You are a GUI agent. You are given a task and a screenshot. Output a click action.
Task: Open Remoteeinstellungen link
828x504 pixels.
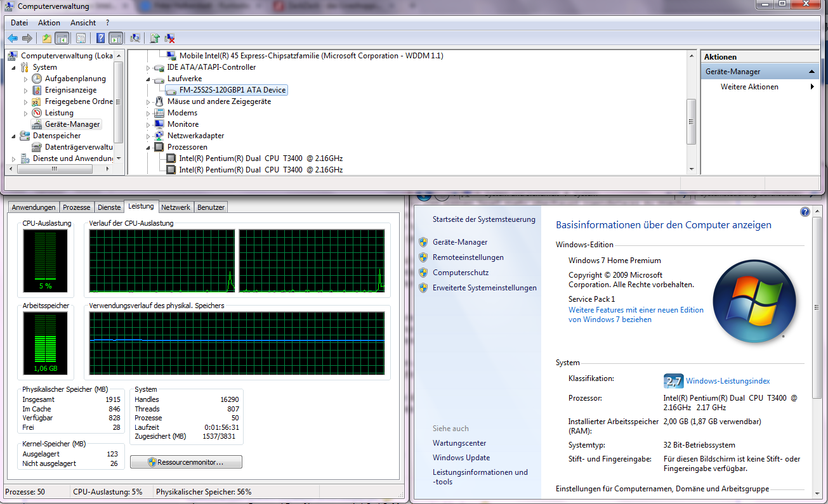pos(468,257)
